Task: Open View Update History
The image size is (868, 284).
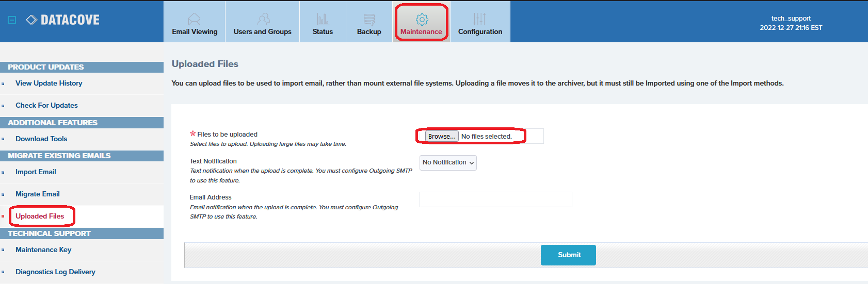Action: (49, 83)
